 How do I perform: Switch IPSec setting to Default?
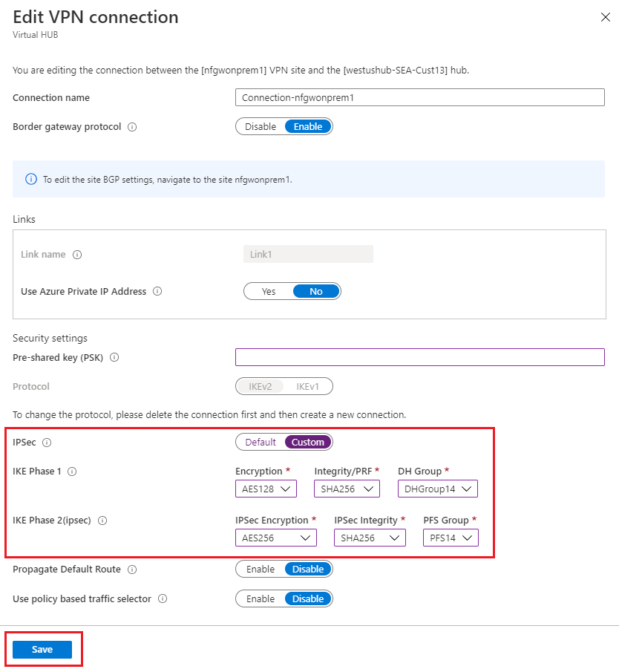[x=261, y=443]
